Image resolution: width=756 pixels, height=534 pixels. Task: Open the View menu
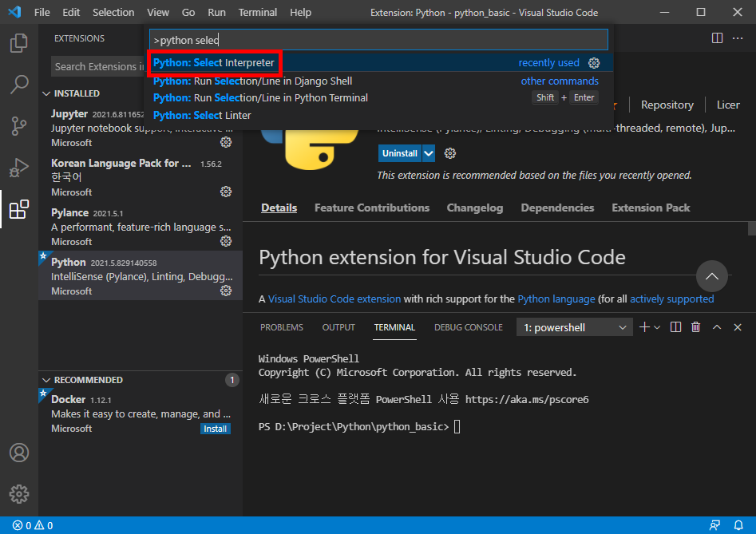click(157, 13)
